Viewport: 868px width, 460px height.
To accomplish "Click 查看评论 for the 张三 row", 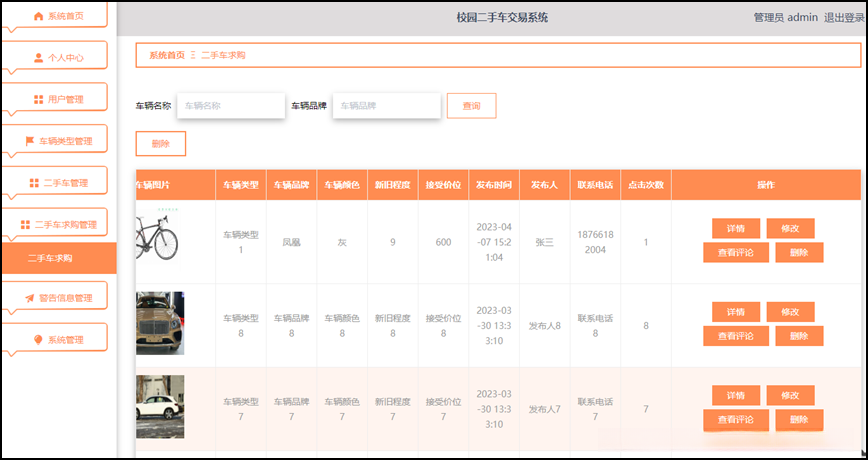I will tap(736, 252).
